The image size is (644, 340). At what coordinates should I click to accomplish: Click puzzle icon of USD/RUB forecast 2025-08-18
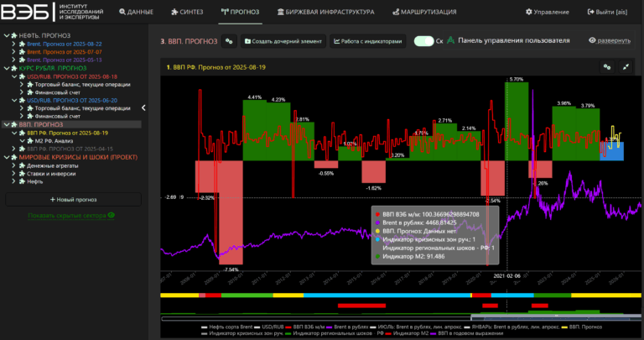22,76
